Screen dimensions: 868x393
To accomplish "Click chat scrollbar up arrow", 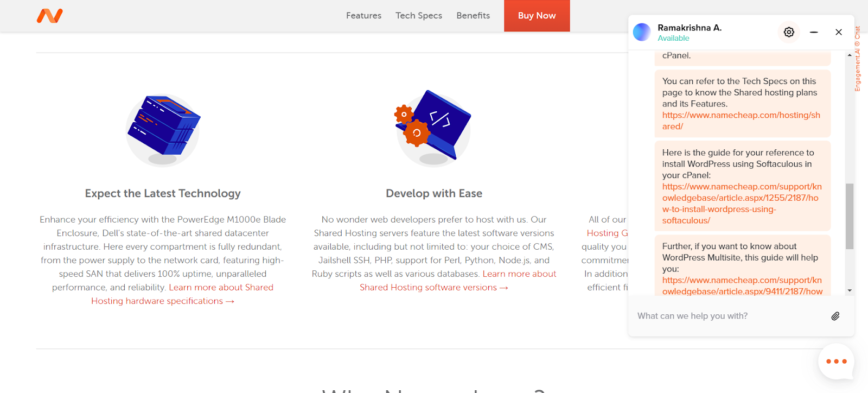I will (850, 55).
